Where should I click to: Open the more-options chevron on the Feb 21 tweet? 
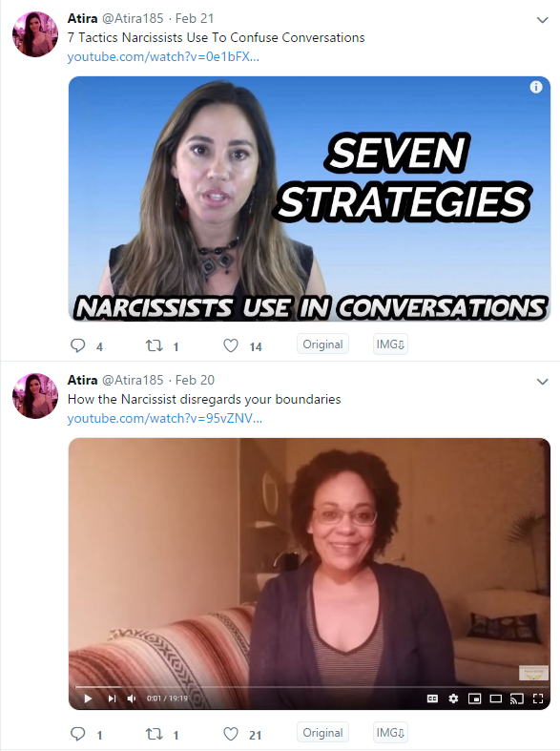[542, 20]
